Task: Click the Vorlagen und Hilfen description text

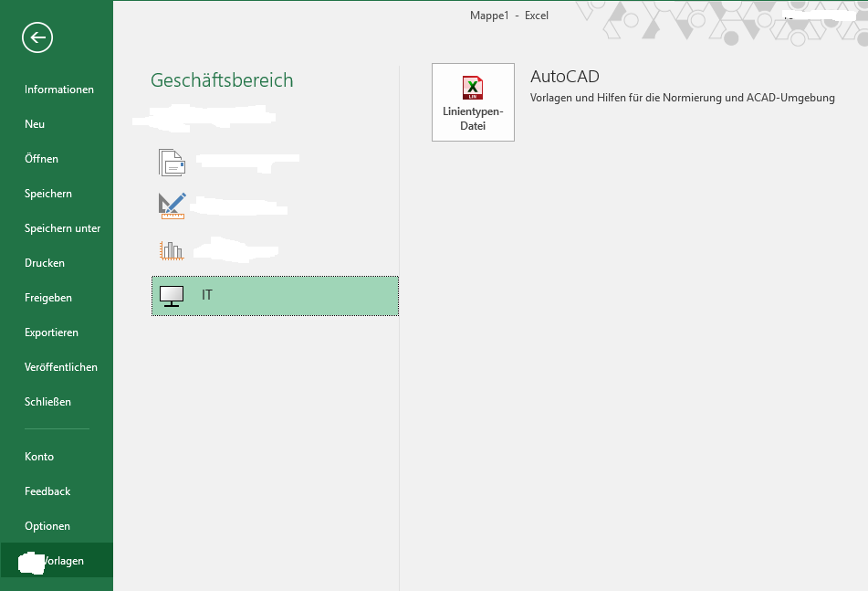Action: pos(683,98)
